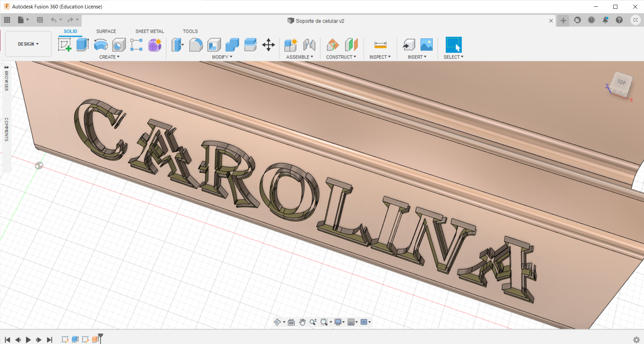This screenshot has width=644, height=344.
Task: Expand the CONSTRUCT dropdown menu
Action: (x=341, y=57)
